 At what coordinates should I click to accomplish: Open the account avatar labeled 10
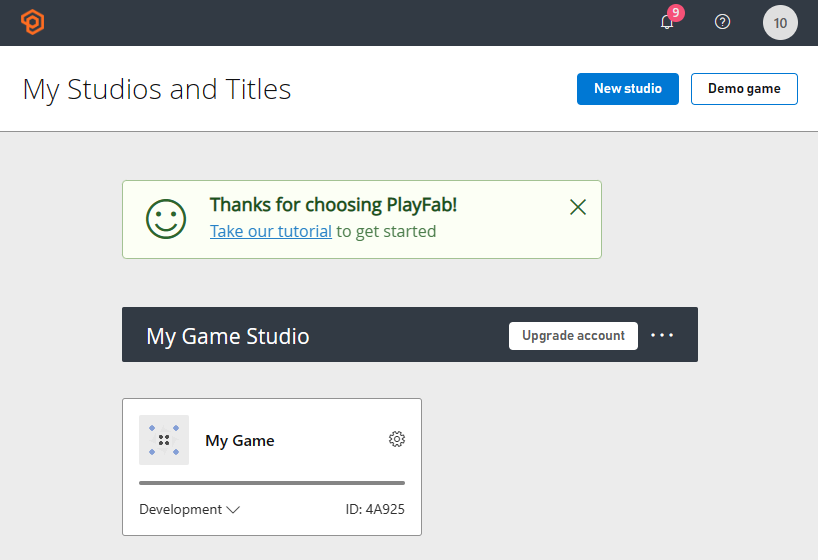click(780, 22)
